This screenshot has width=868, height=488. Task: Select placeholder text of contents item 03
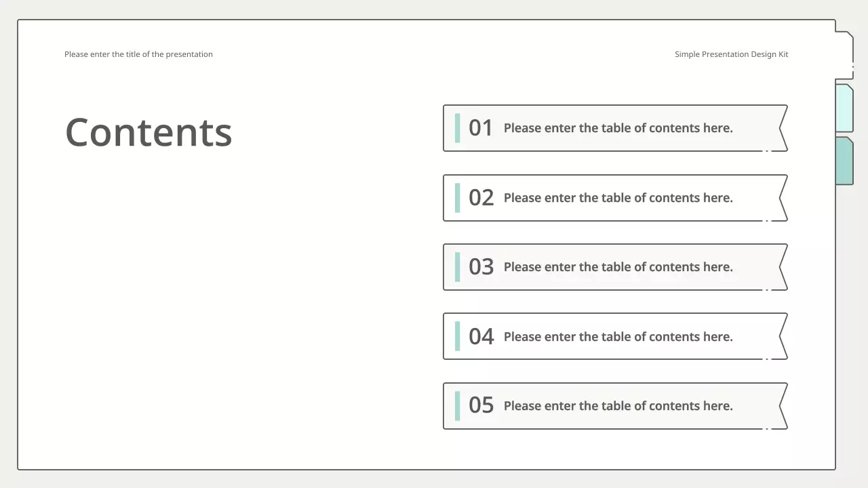(x=618, y=267)
